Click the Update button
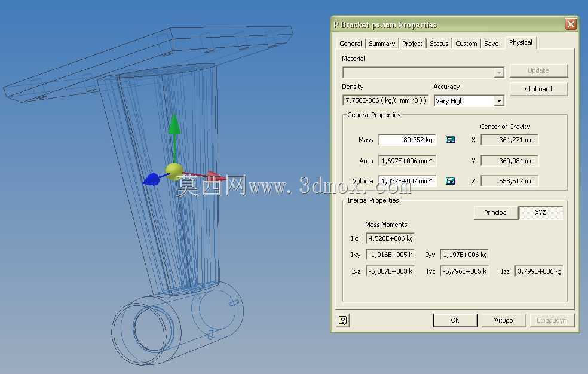Screen dimensions: 588x374 (x=538, y=70)
